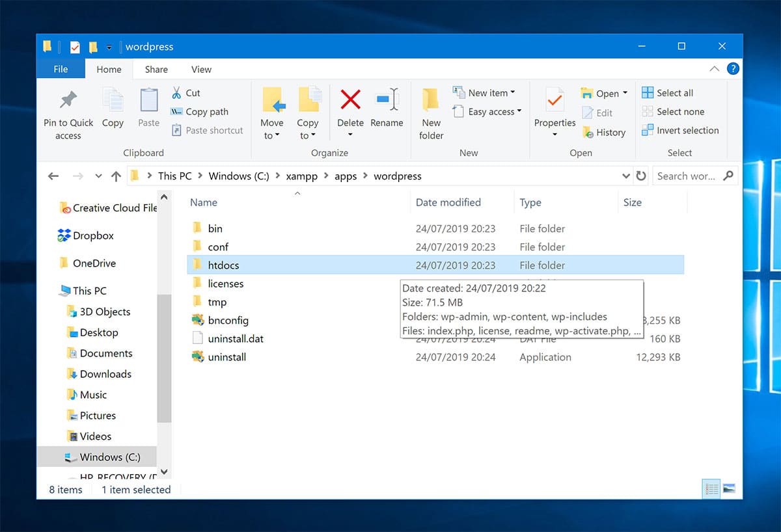Expand the Easy access dropdown
The width and height of the screenshot is (781, 532).
519,111
